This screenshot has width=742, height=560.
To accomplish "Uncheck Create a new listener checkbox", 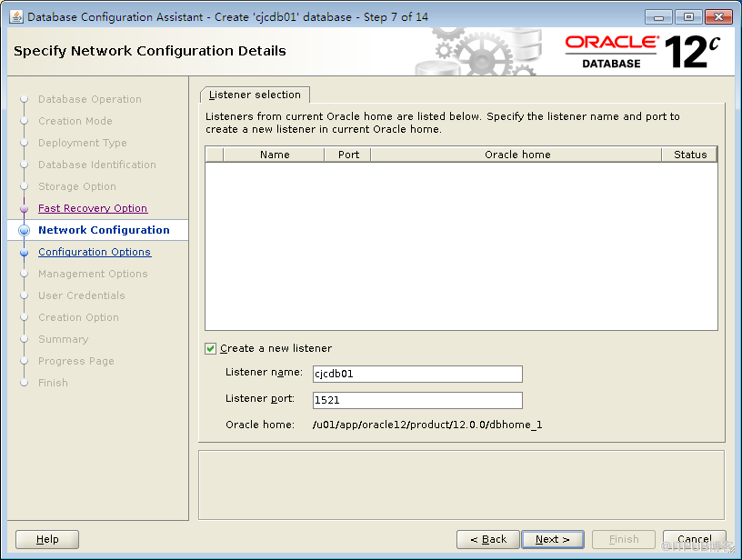I will click(211, 348).
